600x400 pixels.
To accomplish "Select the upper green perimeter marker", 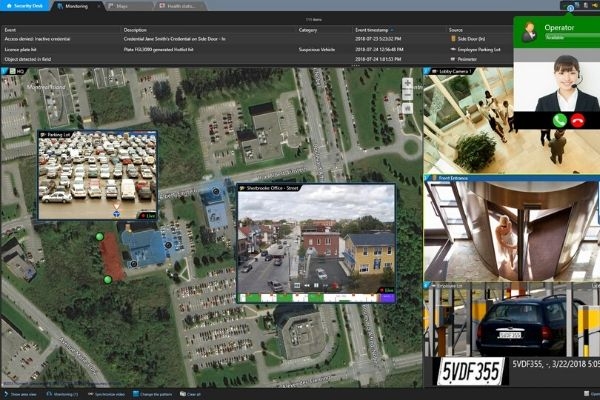I will pyautogui.click(x=99, y=237).
